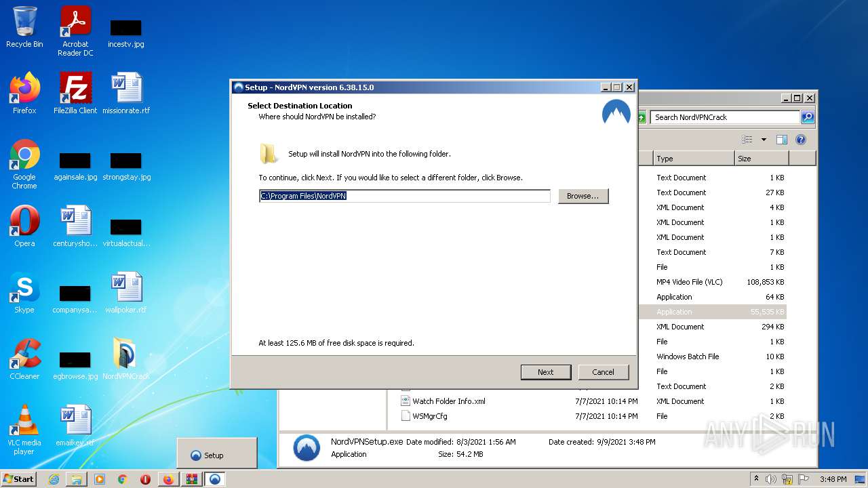Select againsale.jpg file on the desktop
868x488 pixels.
point(75,167)
